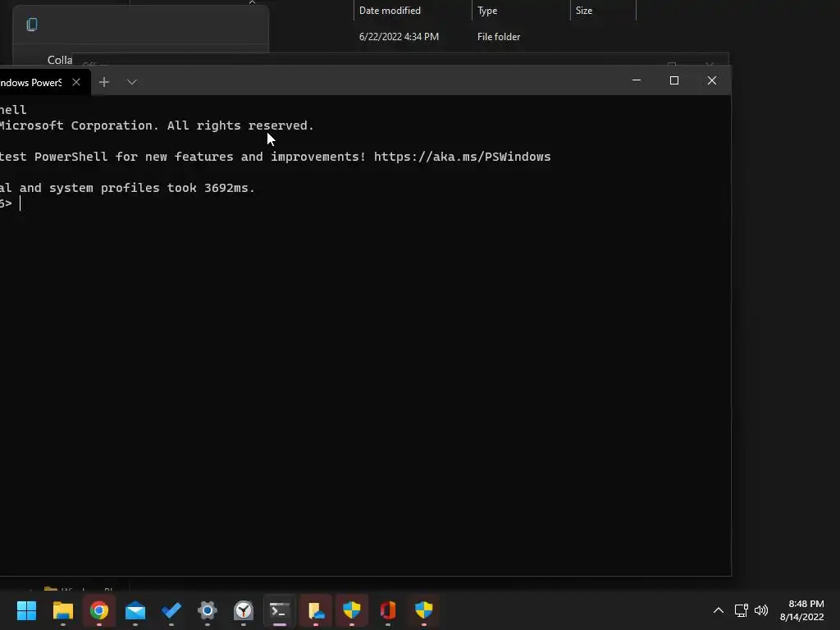
Task: Open the Clock app in taskbar
Action: 244,610
